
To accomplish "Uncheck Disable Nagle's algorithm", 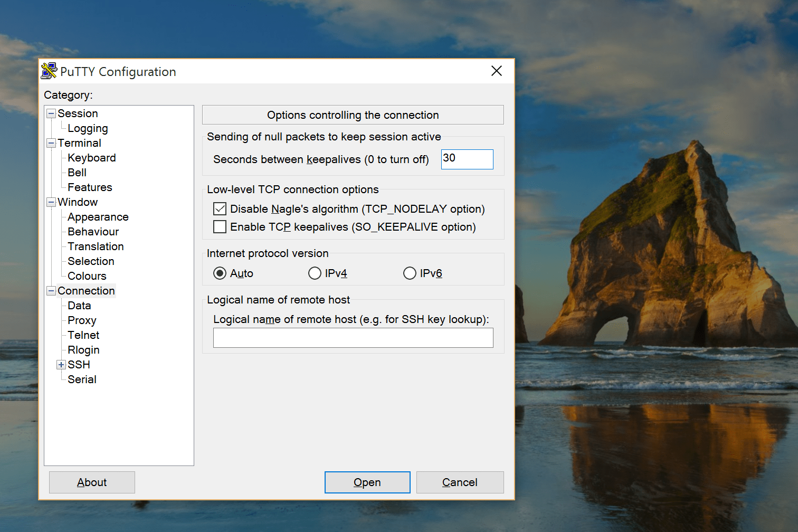I will coord(220,208).
